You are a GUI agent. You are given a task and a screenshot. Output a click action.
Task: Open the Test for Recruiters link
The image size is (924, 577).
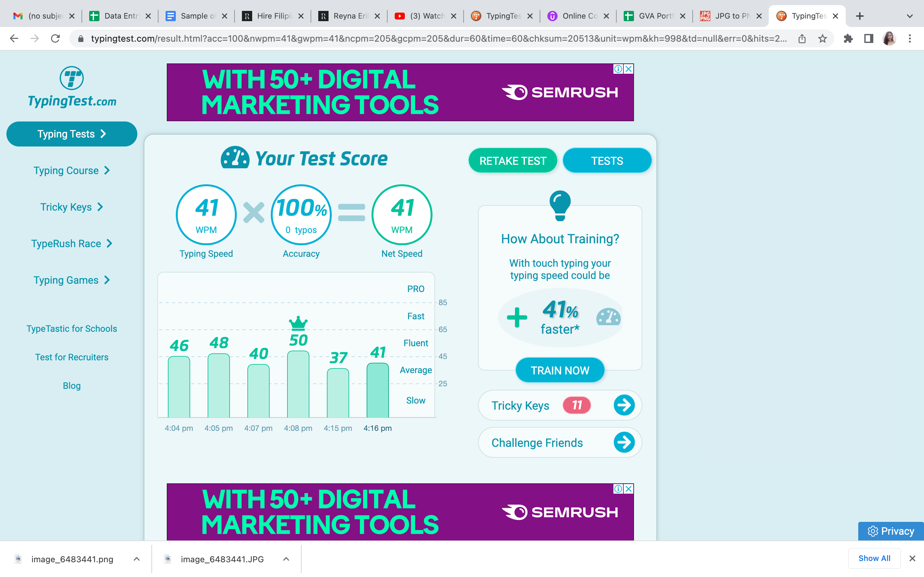pyautogui.click(x=72, y=357)
